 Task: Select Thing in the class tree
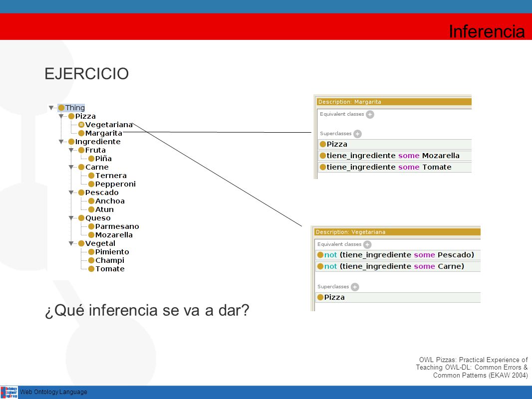75,108
